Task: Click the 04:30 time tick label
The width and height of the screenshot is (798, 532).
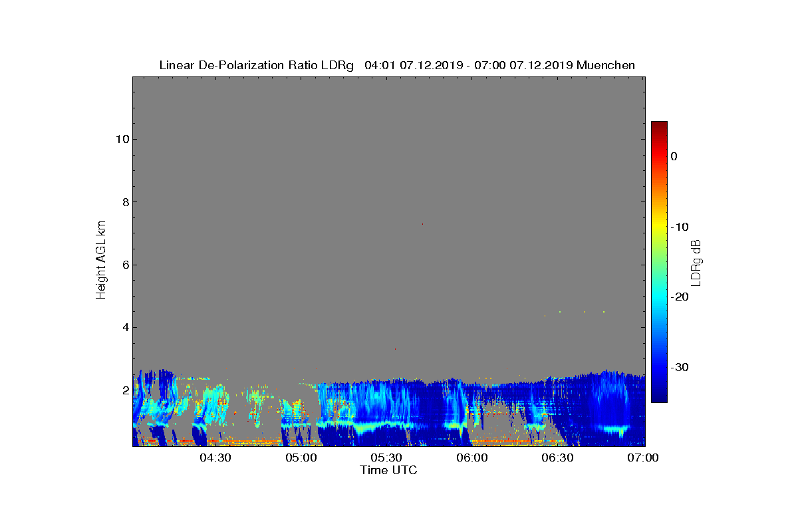Action: [215, 458]
